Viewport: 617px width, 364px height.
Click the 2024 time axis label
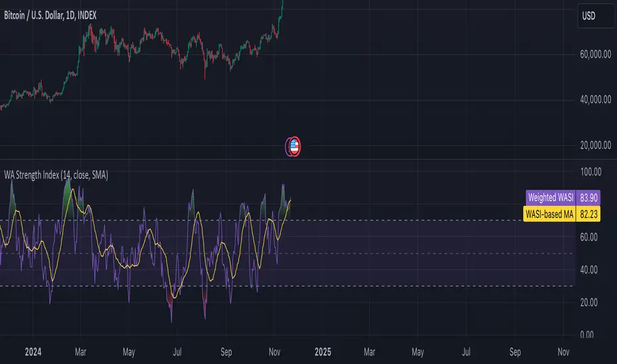tap(33, 352)
